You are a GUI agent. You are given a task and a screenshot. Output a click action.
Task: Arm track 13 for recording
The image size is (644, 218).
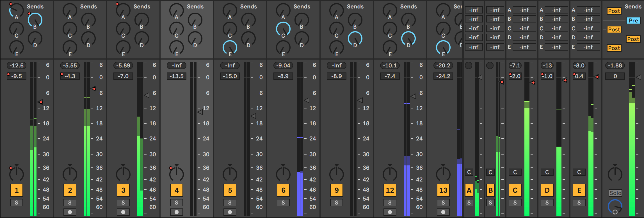point(443,212)
